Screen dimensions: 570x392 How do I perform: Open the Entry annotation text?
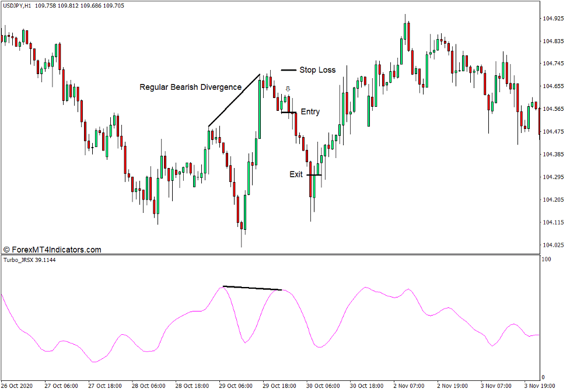tap(311, 111)
